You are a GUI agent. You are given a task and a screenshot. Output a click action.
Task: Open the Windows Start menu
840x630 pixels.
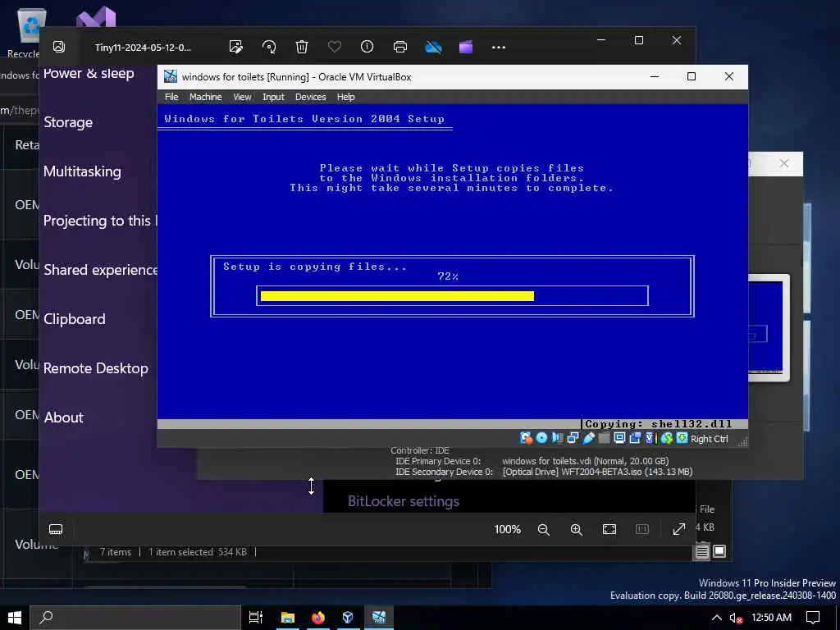(15, 618)
